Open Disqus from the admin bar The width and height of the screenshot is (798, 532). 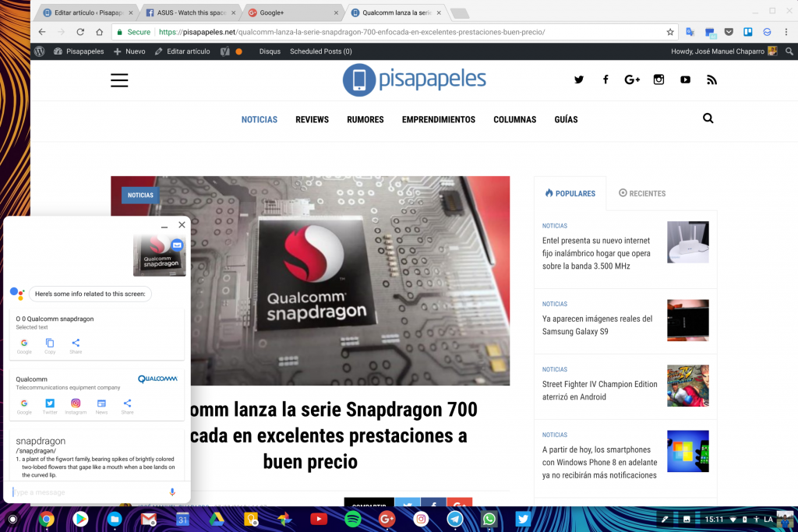point(270,51)
